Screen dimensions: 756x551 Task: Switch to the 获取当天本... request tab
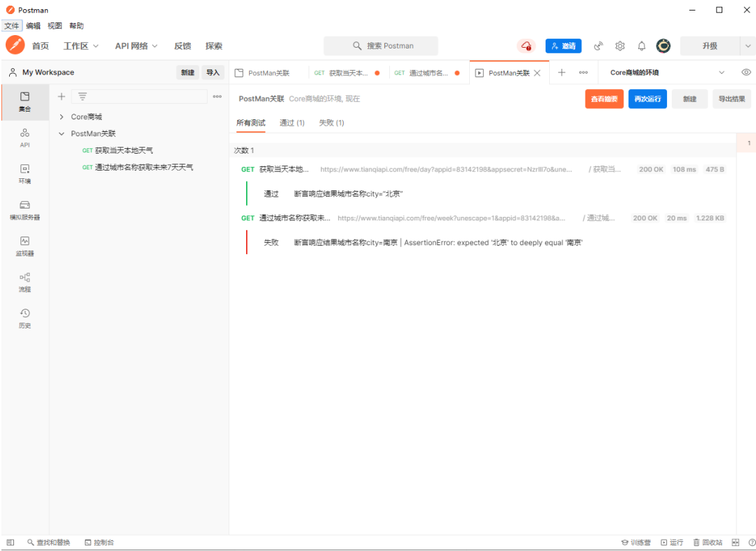349,73
